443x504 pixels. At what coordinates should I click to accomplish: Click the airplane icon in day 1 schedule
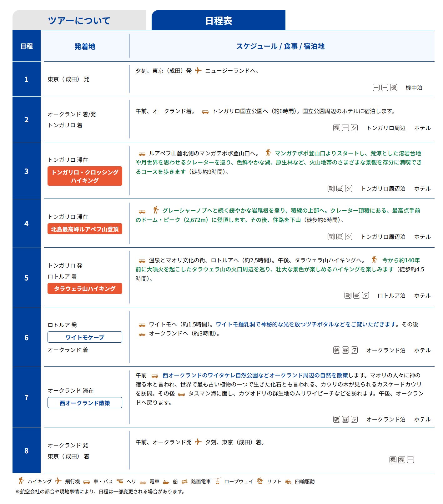point(198,71)
